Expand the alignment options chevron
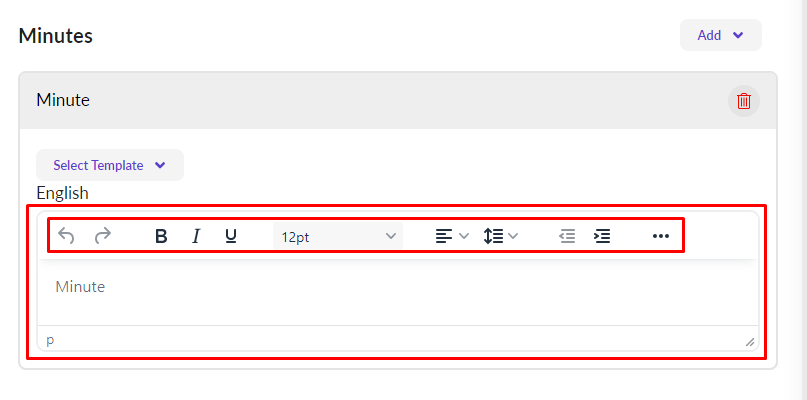This screenshot has height=400, width=807. (x=464, y=236)
